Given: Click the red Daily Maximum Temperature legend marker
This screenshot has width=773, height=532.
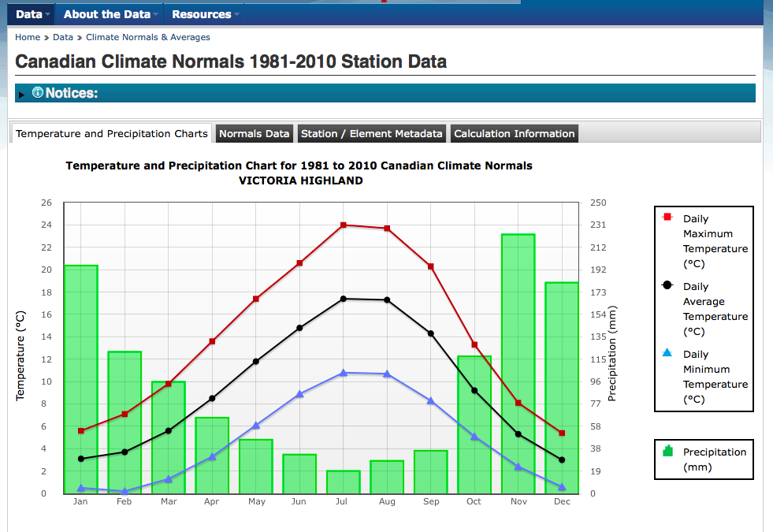Looking at the screenshot, I should [x=667, y=217].
